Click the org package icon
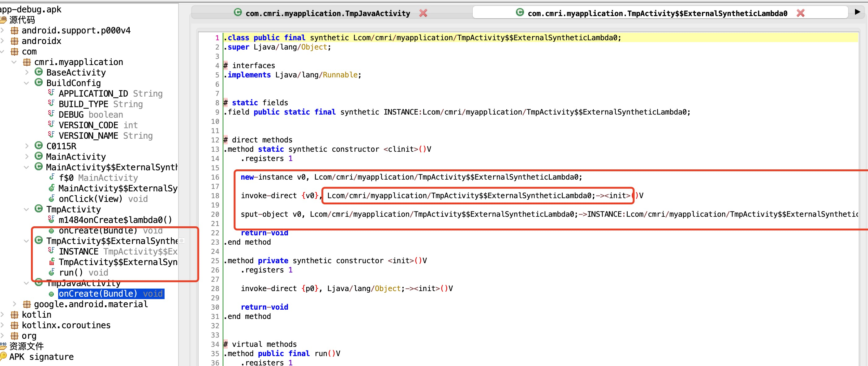Viewport: 868px width, 366px height. tap(15, 336)
